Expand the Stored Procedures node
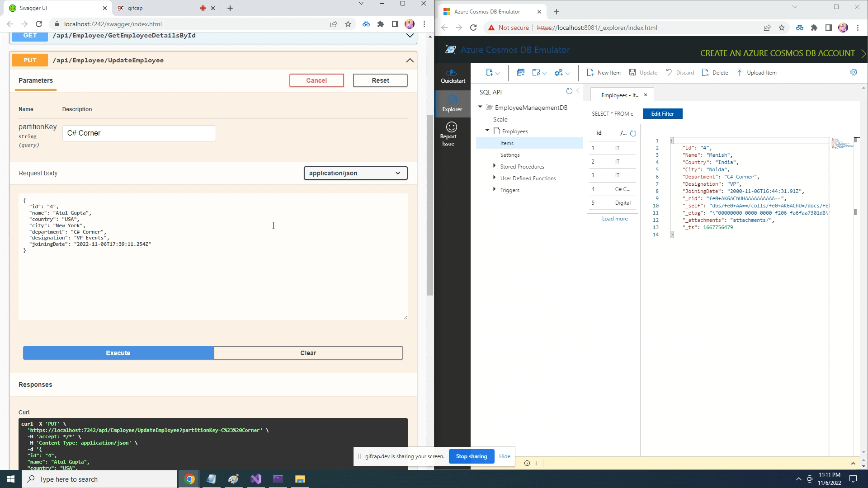The height and width of the screenshot is (488, 868). click(x=494, y=166)
